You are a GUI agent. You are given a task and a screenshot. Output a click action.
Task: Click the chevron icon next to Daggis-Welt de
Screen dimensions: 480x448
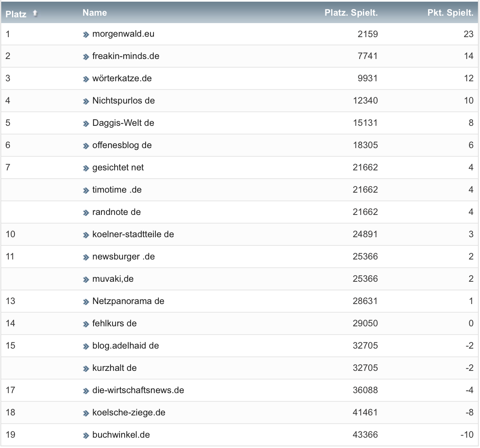[x=86, y=124]
